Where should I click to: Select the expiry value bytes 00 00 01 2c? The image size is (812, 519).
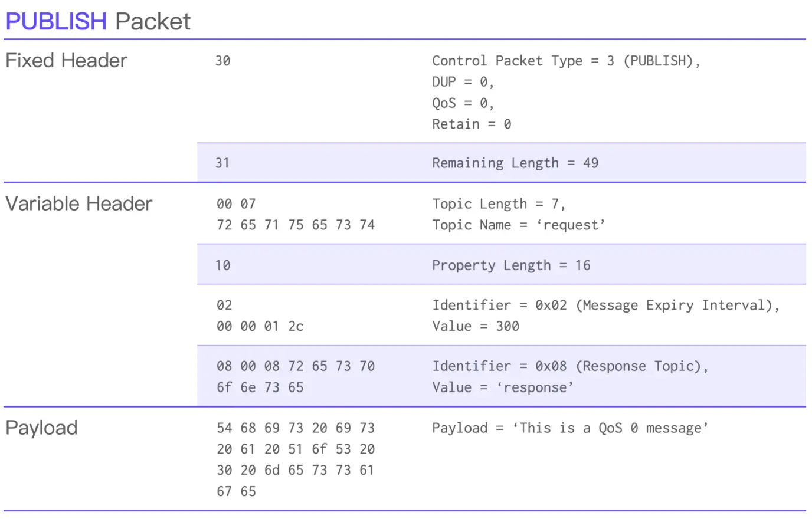[x=260, y=327]
